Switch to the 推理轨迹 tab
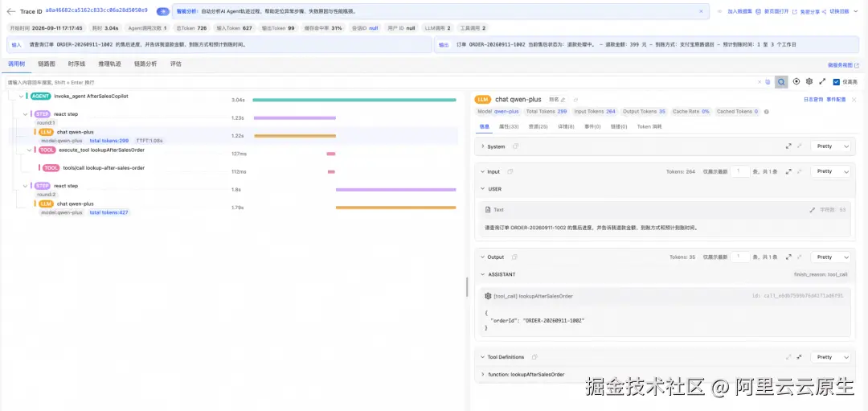This screenshot has width=868, height=411. 109,64
